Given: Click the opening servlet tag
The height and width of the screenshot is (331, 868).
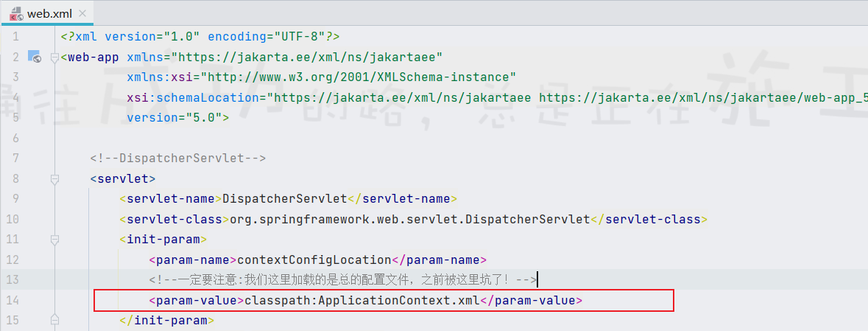Looking at the screenshot, I should [123, 178].
